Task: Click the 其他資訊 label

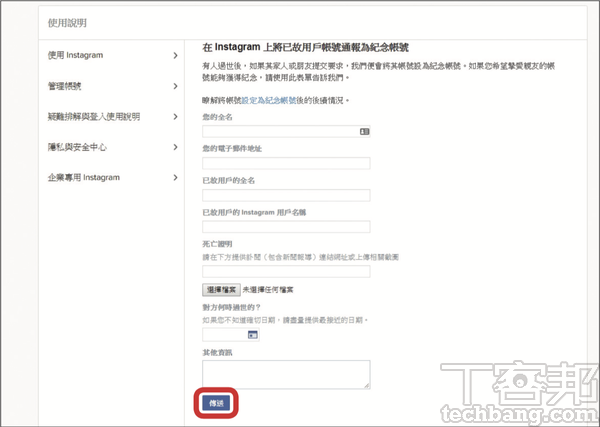Action: point(217,353)
